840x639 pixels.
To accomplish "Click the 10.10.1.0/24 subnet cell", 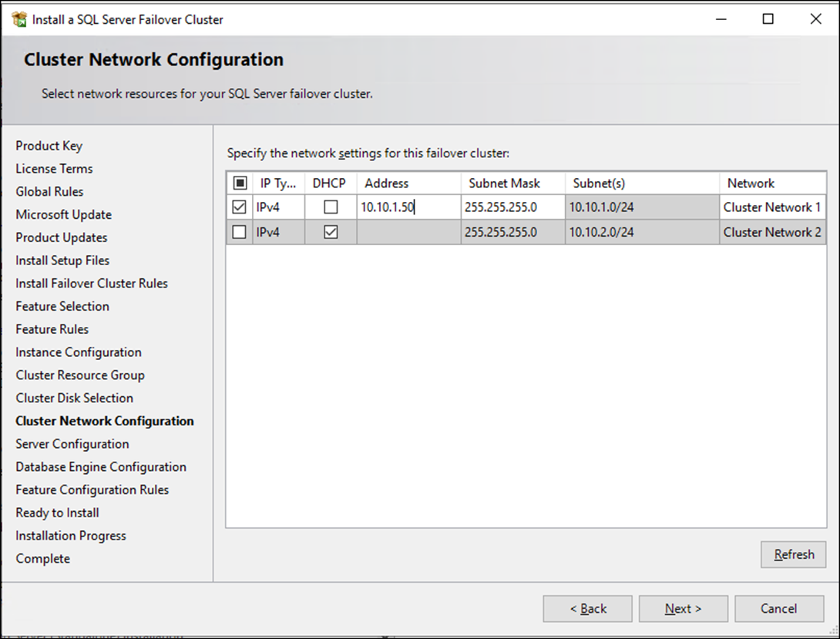I will click(642, 207).
